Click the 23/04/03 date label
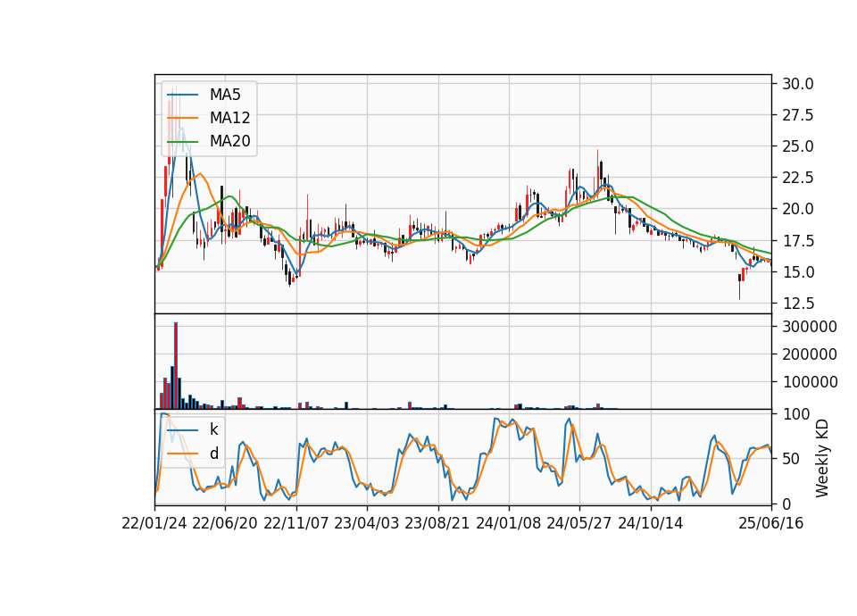 [x=367, y=523]
